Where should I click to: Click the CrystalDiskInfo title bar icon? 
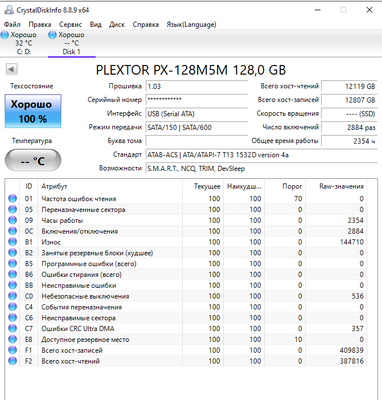pos(9,10)
